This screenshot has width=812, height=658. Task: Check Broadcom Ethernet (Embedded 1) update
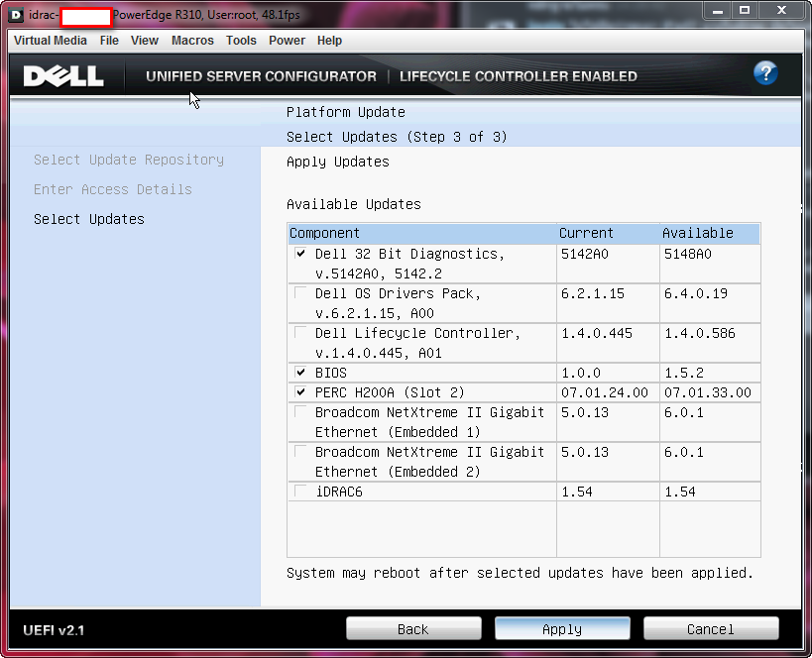pos(300,411)
